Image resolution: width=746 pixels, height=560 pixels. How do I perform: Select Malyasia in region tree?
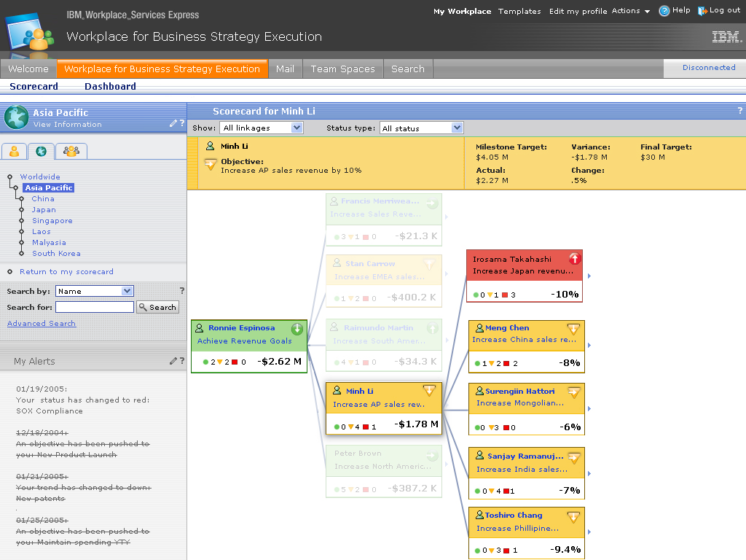coord(49,243)
